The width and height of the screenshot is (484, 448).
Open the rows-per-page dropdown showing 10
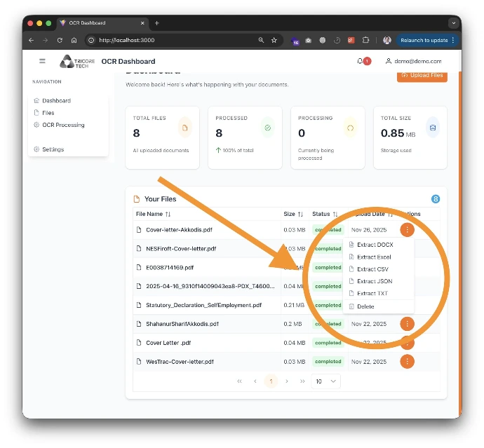(325, 381)
